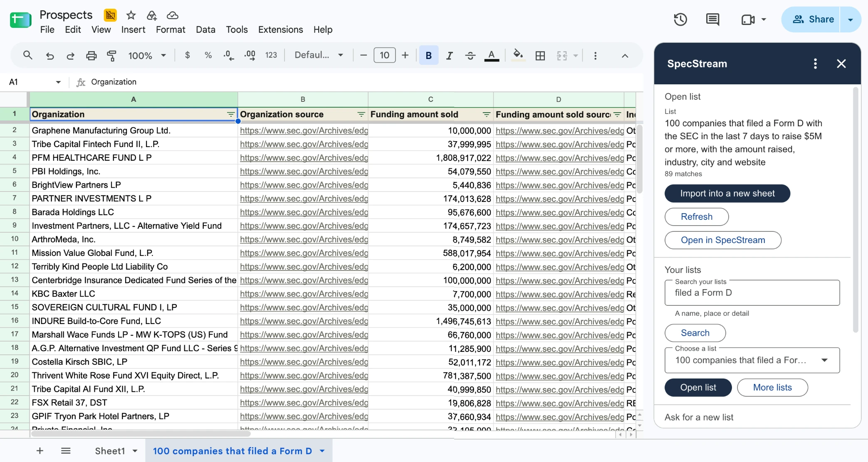Viewport: 868px width, 462px height.
Task: Toggle italic formatting
Action: (x=449, y=55)
